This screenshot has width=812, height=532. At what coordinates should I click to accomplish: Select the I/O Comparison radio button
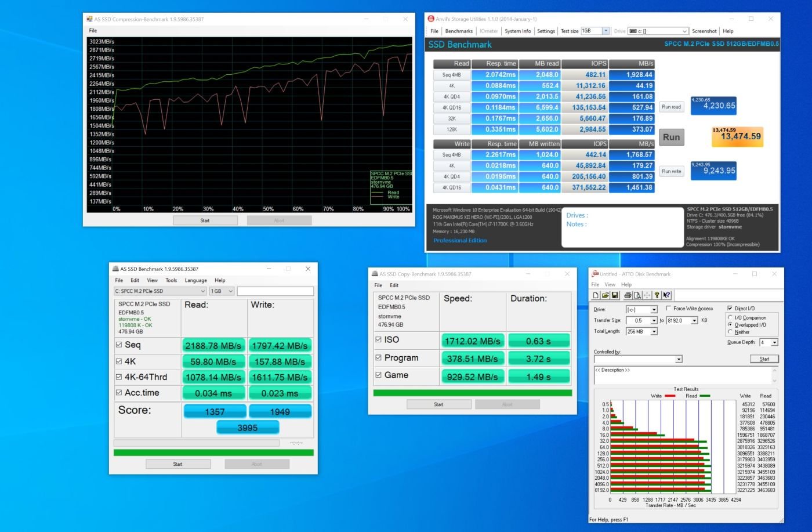730,318
